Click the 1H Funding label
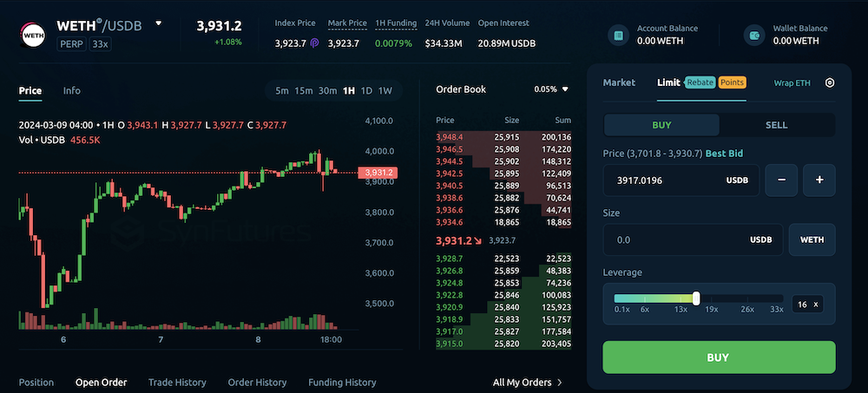Screen dimensions: 868x393 (x=396, y=23)
